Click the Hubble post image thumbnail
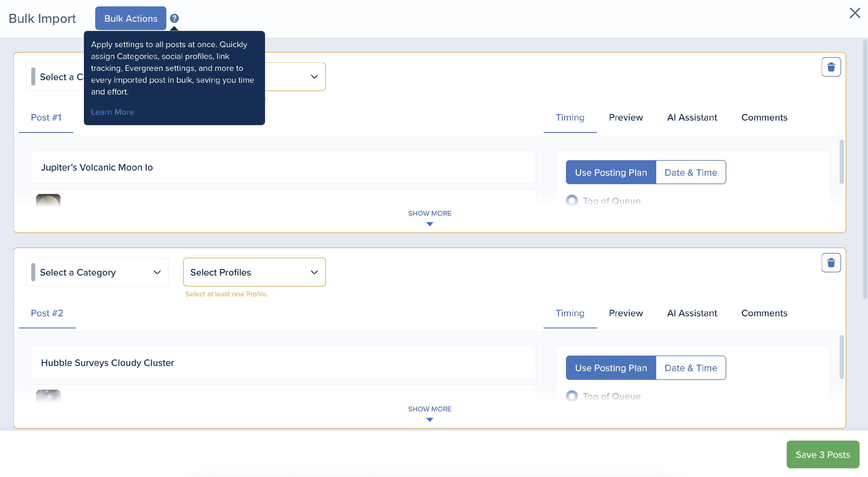Viewport: 868px width, 477px height. (x=48, y=396)
